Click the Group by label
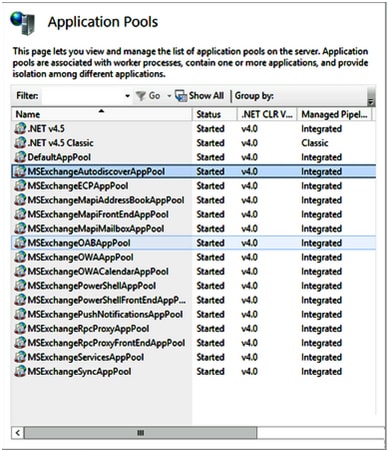 click(x=254, y=96)
